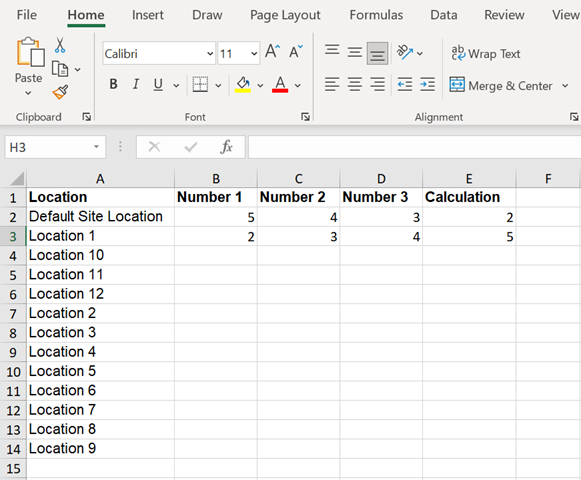Toggle Bold formatting
Screen dimensions: 581x480
pos(113,85)
